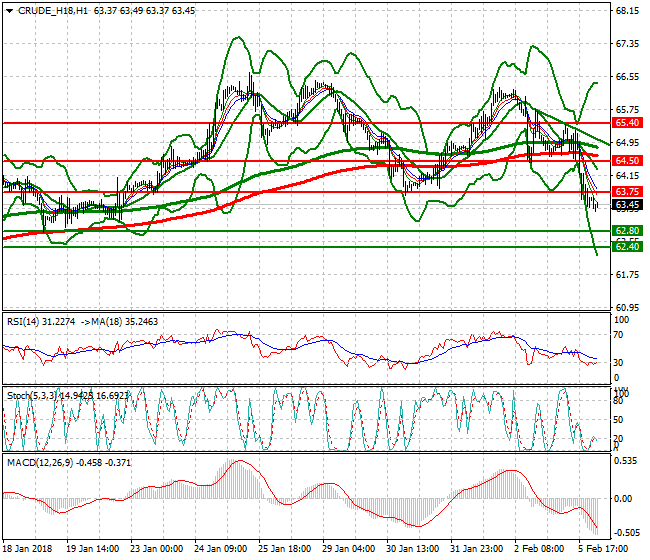Viewport: 650px width, 560px height.
Task: Select the 63.75 red level price label
Action: (627, 192)
